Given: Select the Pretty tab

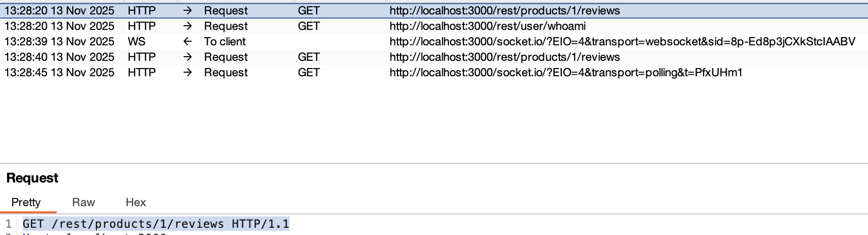Looking at the screenshot, I should (x=26, y=203).
